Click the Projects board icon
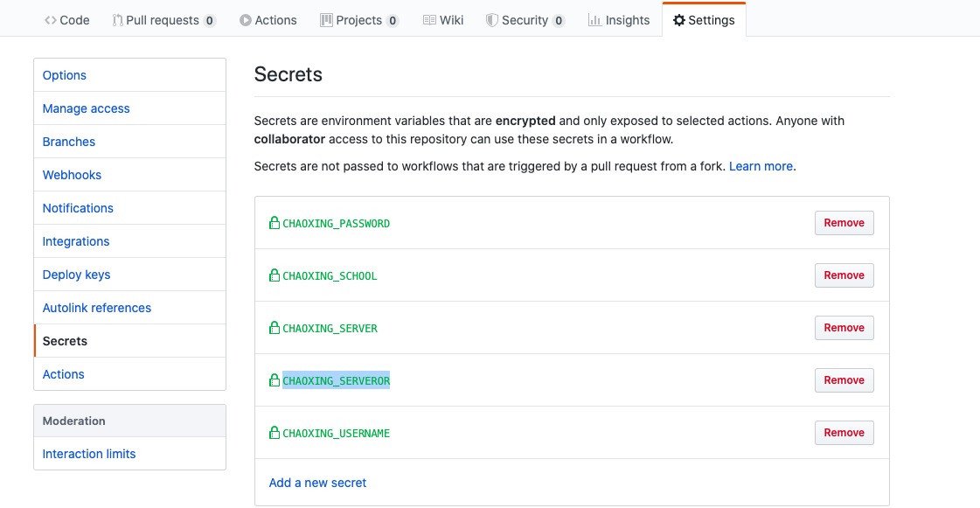This screenshot has width=980, height=508. tap(326, 20)
